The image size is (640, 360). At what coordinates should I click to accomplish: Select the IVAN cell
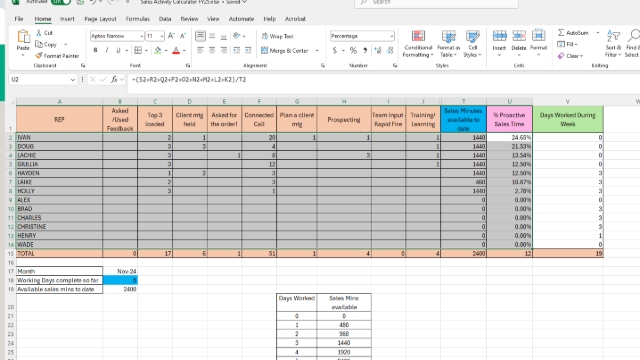[x=59, y=138]
